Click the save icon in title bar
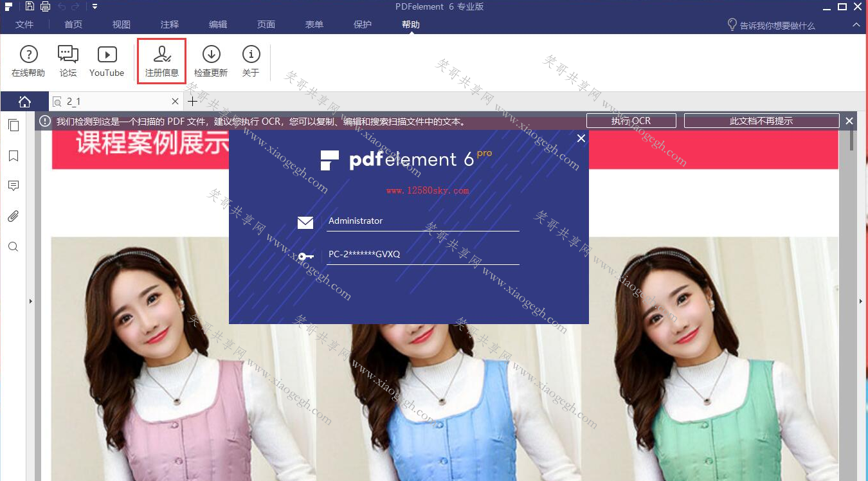The width and height of the screenshot is (868, 481). 30,6
